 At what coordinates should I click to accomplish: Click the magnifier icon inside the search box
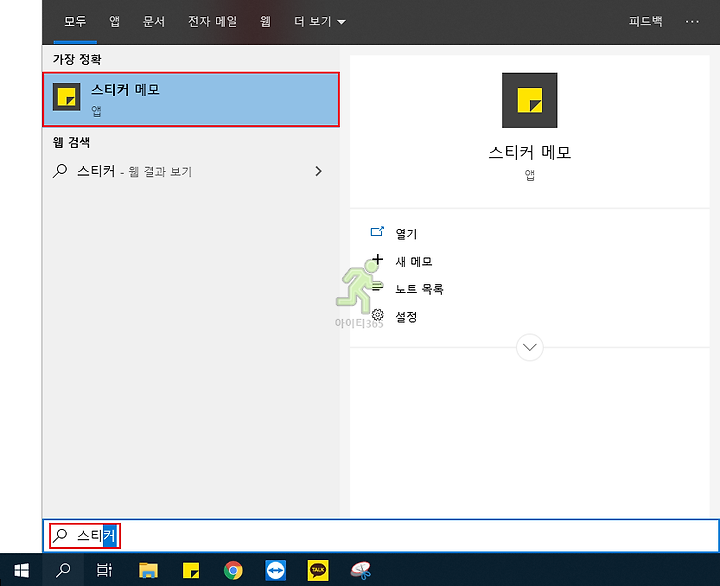click(x=60, y=535)
